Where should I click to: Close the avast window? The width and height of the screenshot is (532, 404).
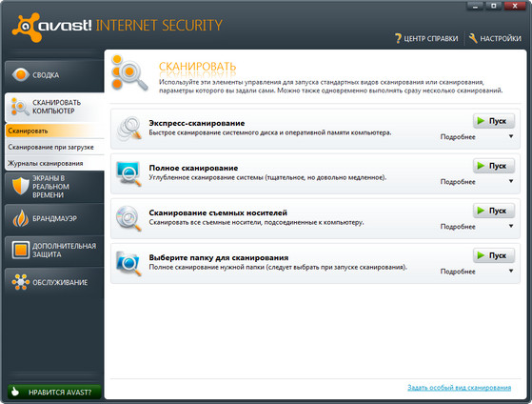pos(515,6)
